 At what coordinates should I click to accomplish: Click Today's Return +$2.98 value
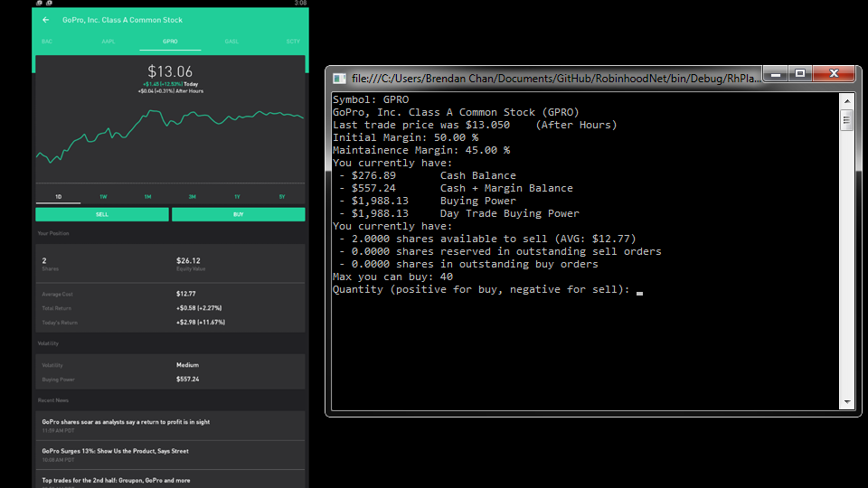pyautogui.click(x=201, y=322)
